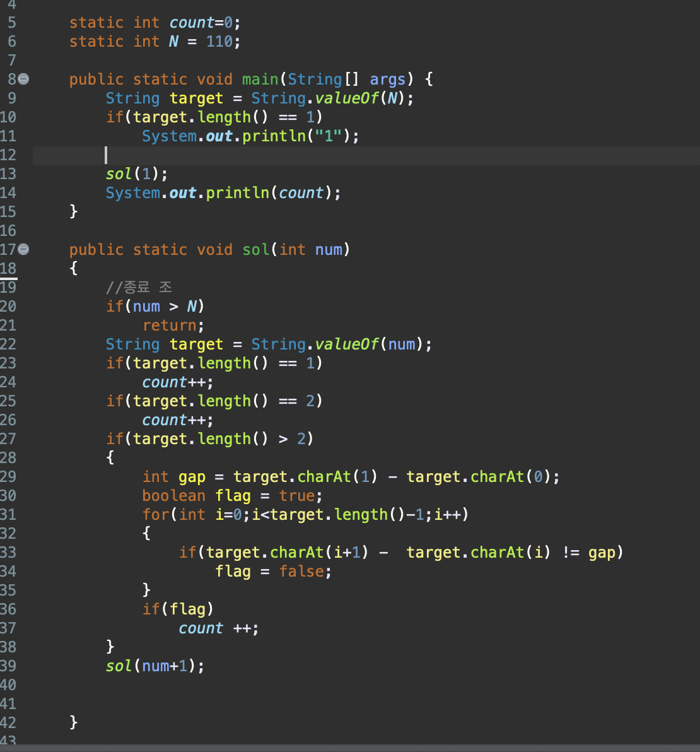
Task: Click the 'static int N = 110;' line
Action: (155, 41)
